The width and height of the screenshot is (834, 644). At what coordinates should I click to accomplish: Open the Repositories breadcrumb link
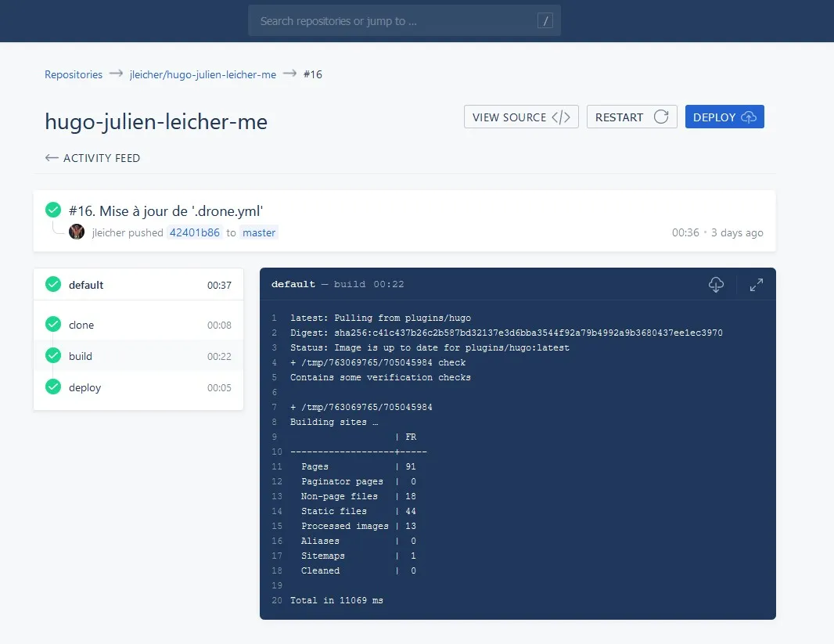point(74,74)
